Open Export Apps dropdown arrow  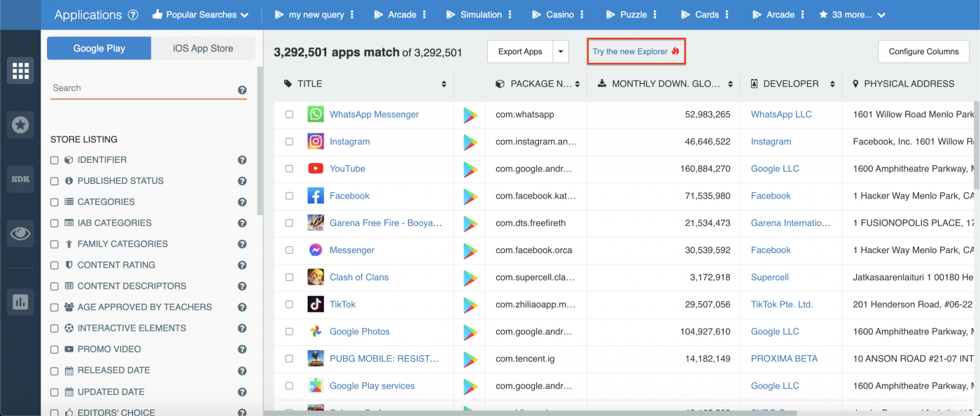point(560,52)
